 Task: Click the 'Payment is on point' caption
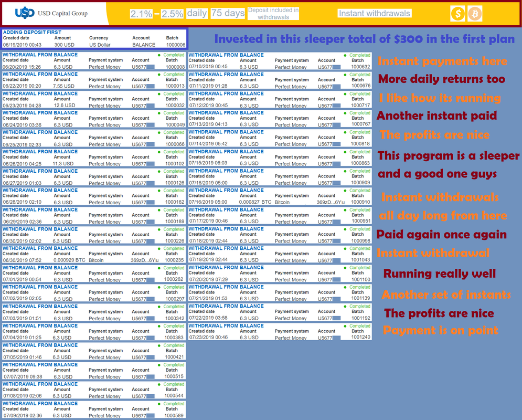(441, 330)
